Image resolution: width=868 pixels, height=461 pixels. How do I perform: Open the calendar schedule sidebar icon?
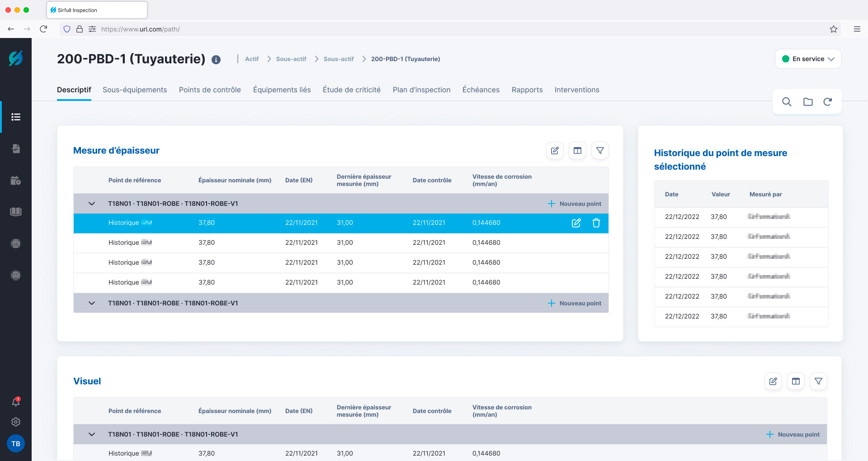click(16, 180)
